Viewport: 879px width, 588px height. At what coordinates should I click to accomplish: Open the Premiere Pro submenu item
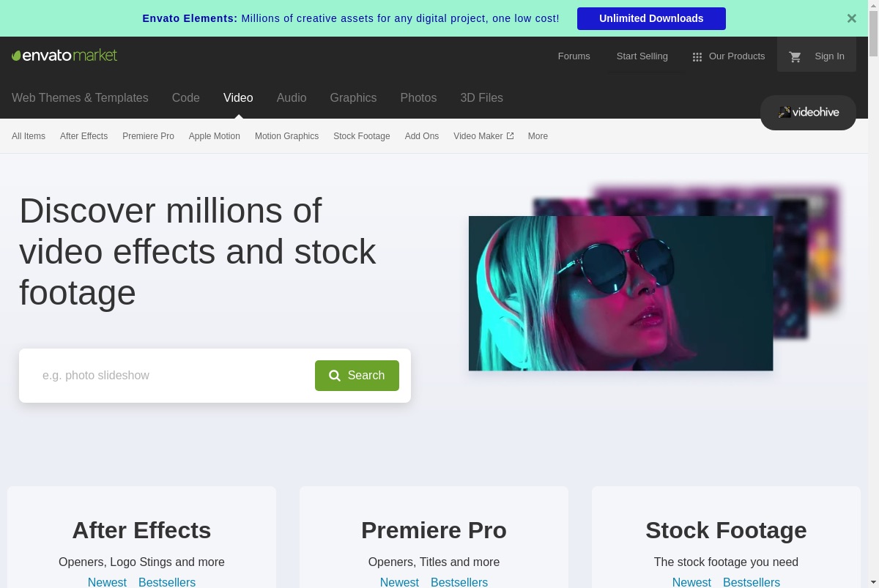pos(148,136)
